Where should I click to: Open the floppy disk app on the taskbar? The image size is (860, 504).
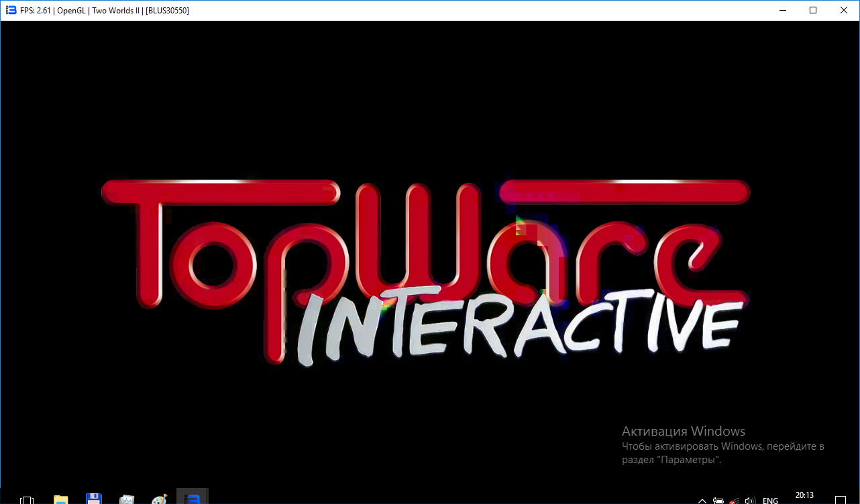tap(93, 499)
